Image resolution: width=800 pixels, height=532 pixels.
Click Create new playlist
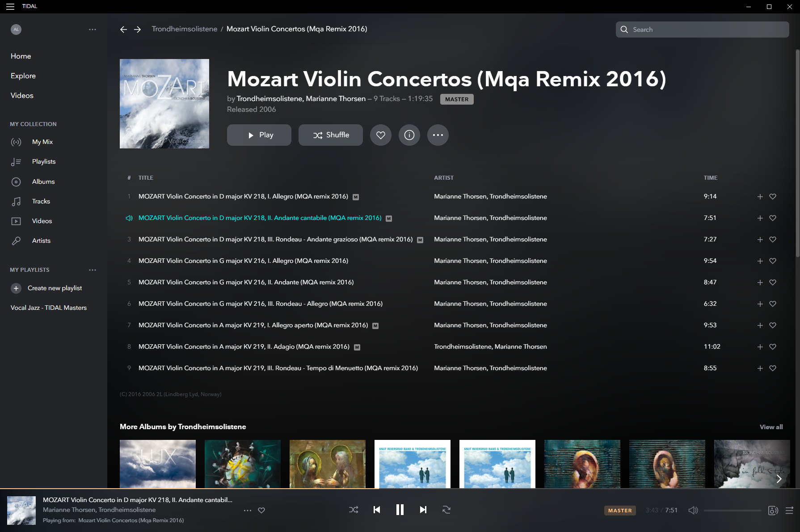(x=46, y=288)
